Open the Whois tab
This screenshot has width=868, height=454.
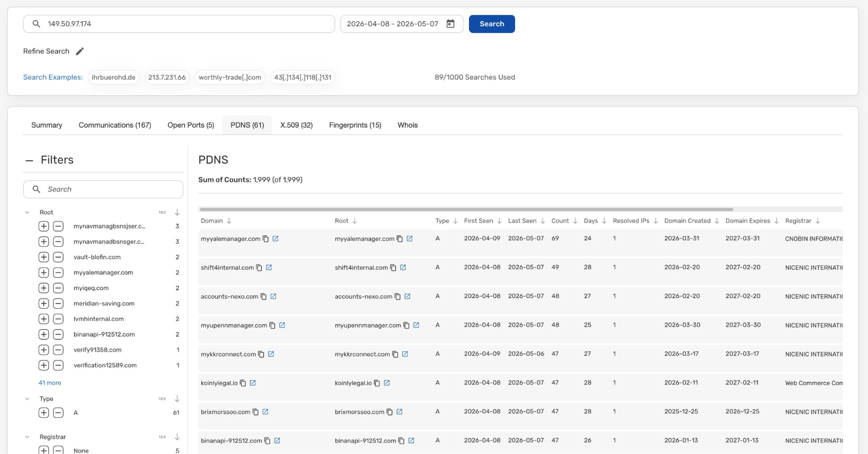pos(408,125)
